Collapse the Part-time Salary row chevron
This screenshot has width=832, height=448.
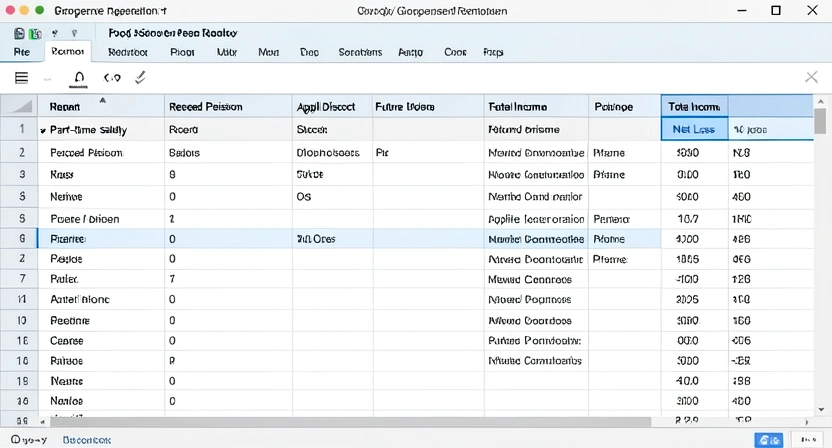coord(43,131)
